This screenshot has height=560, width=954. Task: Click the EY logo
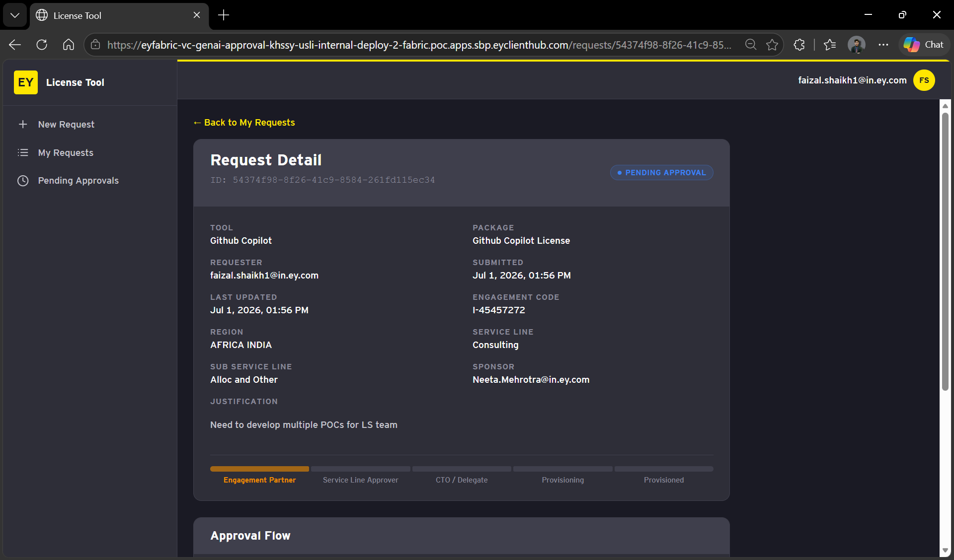tap(26, 82)
